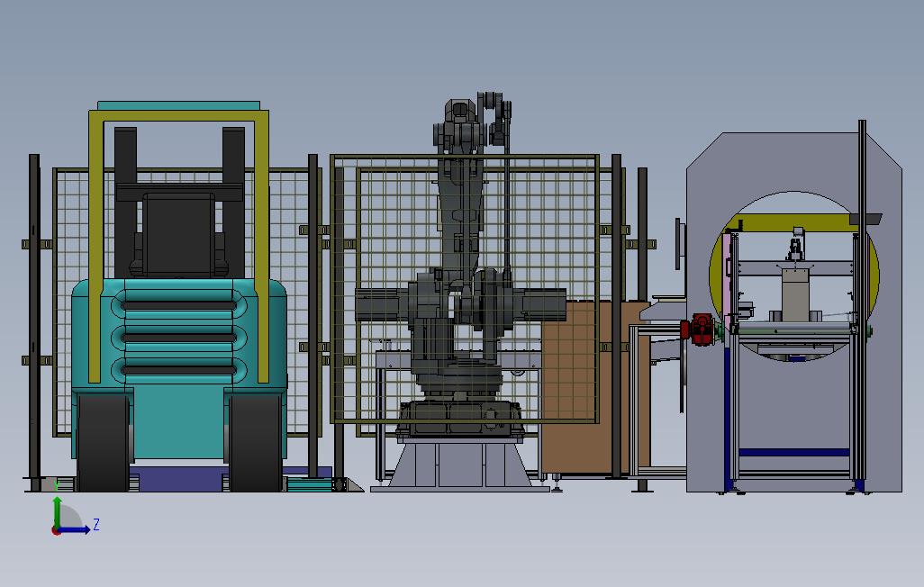Image resolution: width=924 pixels, height=587 pixels.
Task: Select the wire mesh panel in front of the robot
Action: [466, 289]
